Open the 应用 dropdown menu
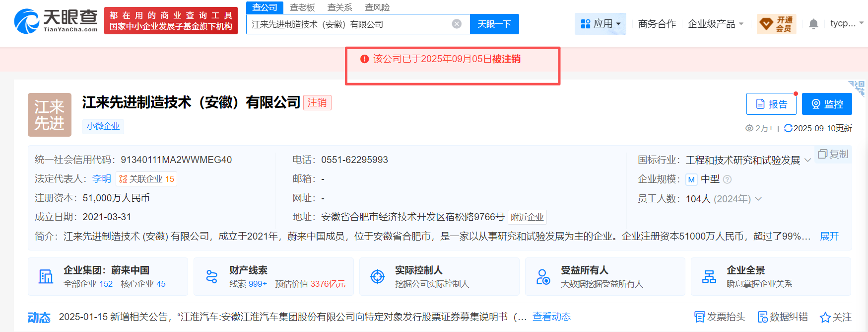 pos(601,23)
